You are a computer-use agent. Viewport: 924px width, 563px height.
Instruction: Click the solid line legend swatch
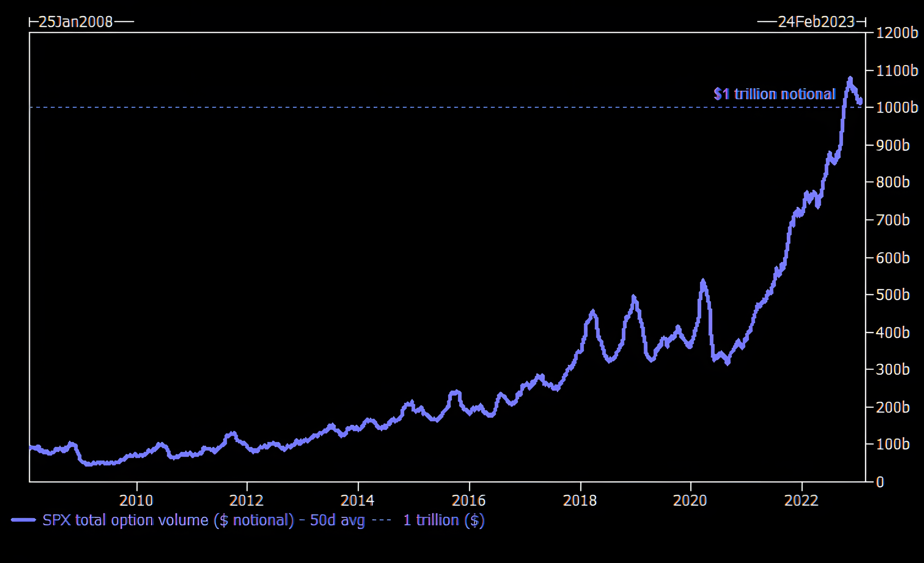pyautogui.click(x=24, y=520)
